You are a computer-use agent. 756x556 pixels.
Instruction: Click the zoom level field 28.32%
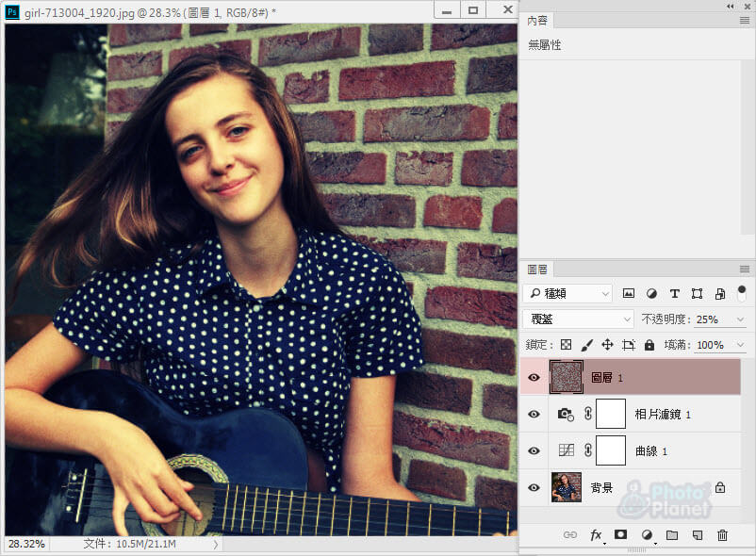click(26, 544)
